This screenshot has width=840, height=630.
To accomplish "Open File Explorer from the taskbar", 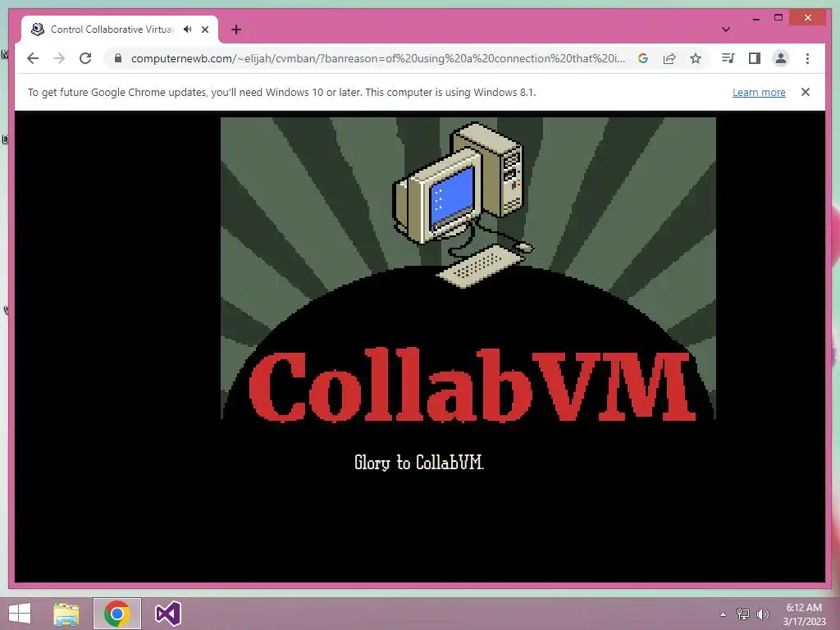I will [x=66, y=614].
